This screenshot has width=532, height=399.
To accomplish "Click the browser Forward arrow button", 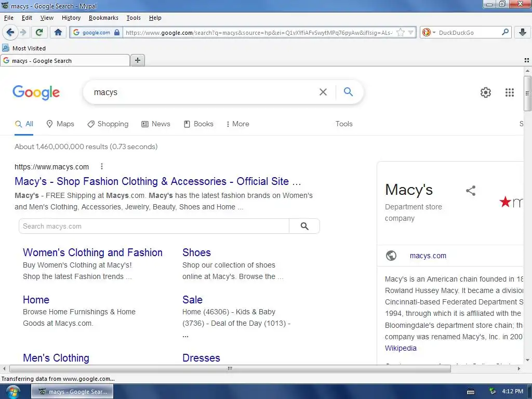I will pyautogui.click(x=23, y=32).
